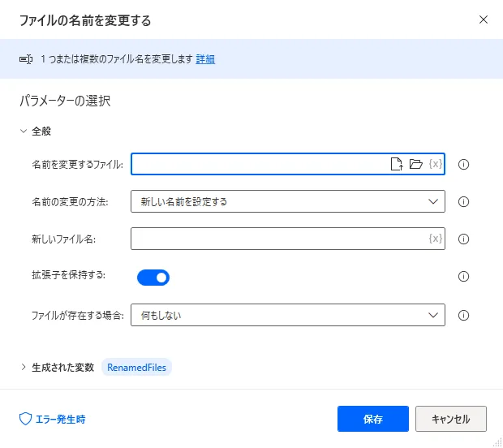Open the 詳細 link

click(x=205, y=59)
